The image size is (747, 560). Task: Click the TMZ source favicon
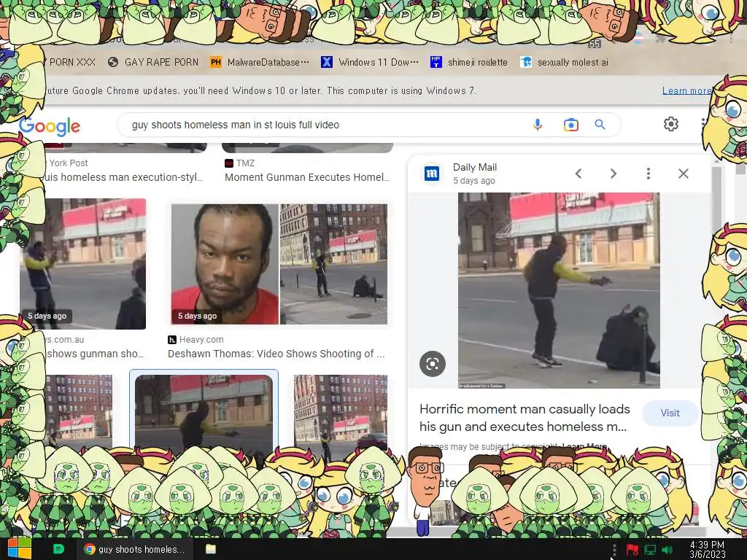(228, 163)
